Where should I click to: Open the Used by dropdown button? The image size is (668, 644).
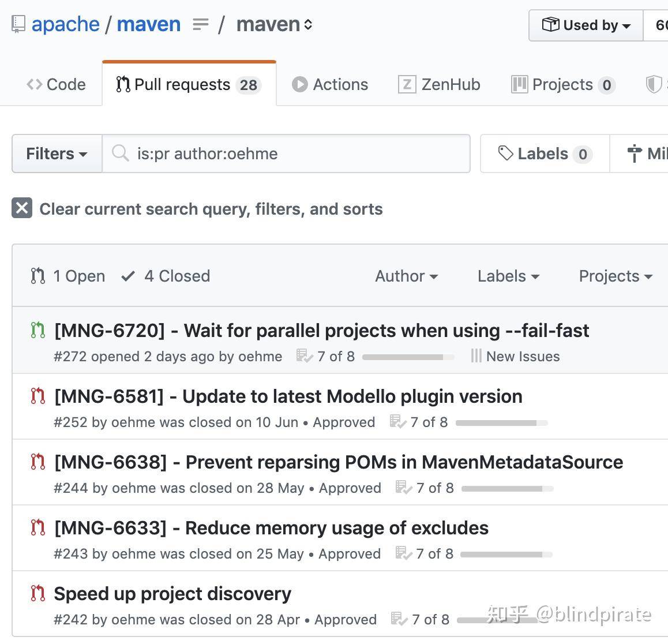[586, 25]
